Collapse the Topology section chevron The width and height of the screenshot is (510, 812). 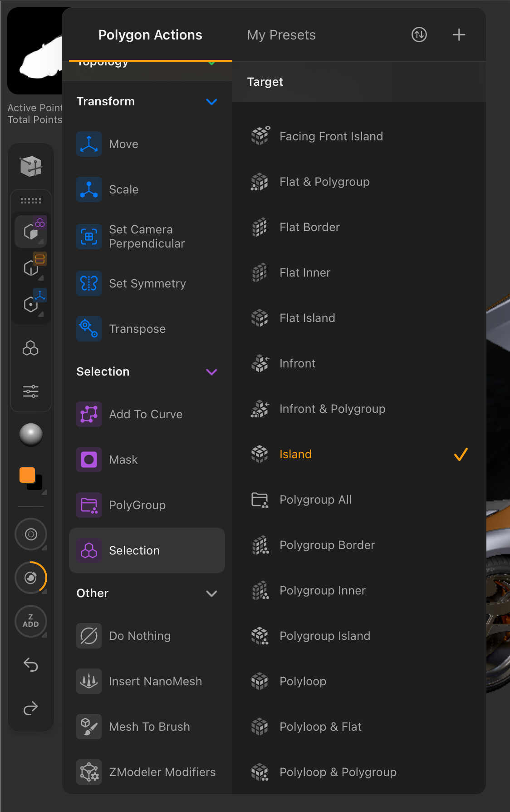[211, 63]
